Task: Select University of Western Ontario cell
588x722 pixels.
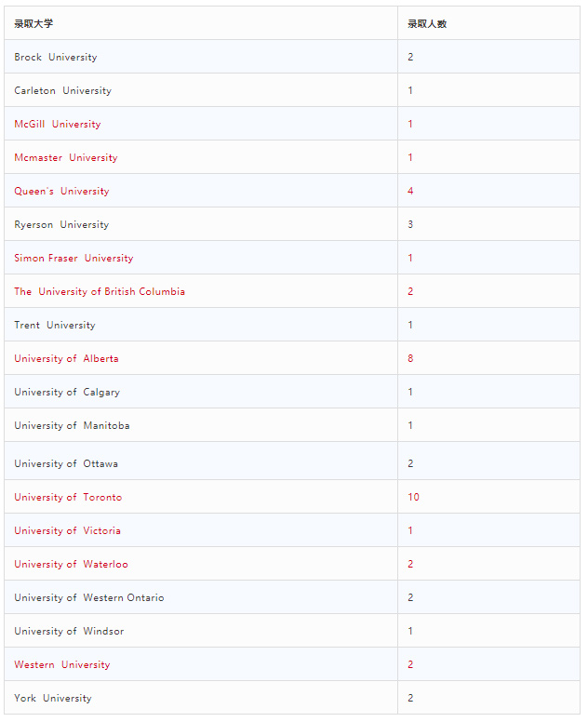Action: click(x=201, y=597)
